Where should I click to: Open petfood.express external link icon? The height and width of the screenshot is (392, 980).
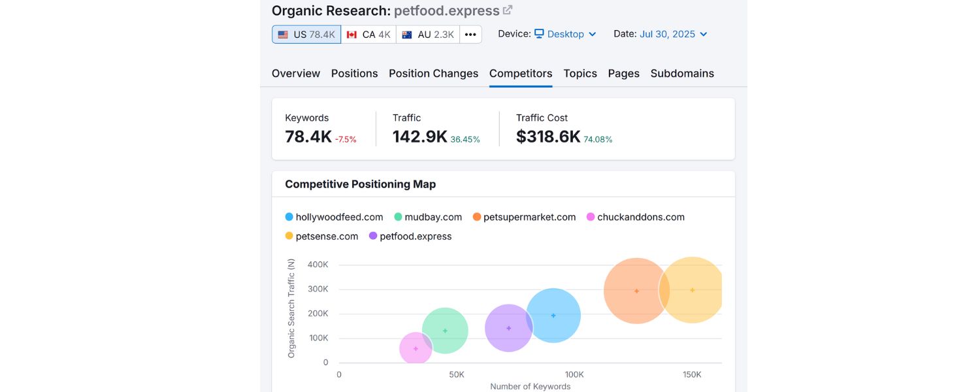point(508,10)
